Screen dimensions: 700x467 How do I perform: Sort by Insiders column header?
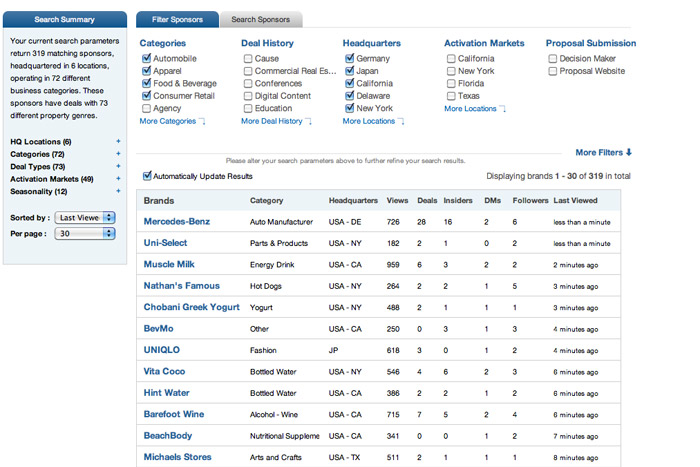point(458,200)
